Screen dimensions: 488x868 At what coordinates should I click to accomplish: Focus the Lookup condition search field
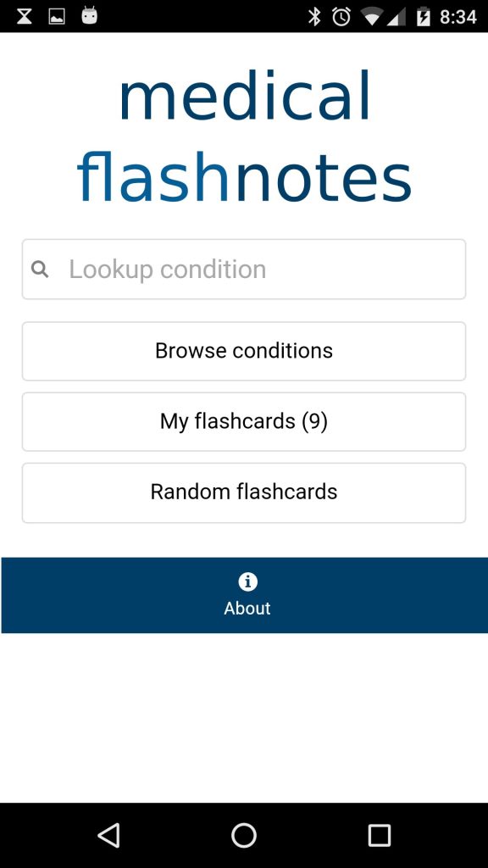coord(244,269)
